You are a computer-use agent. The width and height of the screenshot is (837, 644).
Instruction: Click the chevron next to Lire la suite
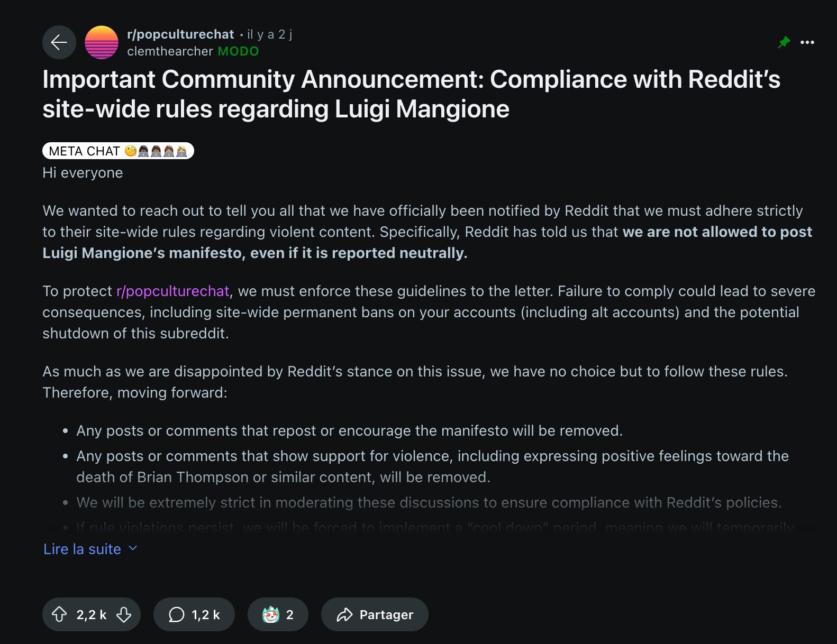(133, 548)
